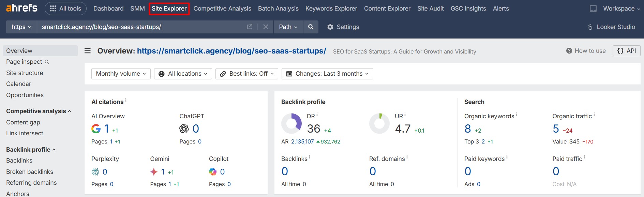The height and width of the screenshot is (197, 644).
Task: Open Content Explorer
Action: [387, 9]
